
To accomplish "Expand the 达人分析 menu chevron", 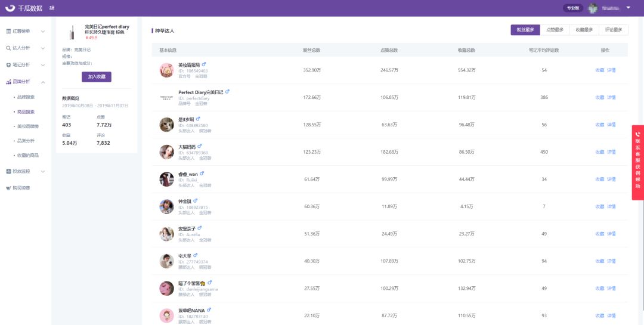I will 43,48.
